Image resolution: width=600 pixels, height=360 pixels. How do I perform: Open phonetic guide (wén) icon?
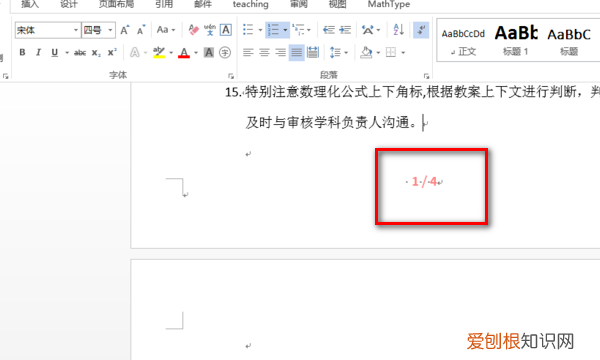(x=210, y=29)
